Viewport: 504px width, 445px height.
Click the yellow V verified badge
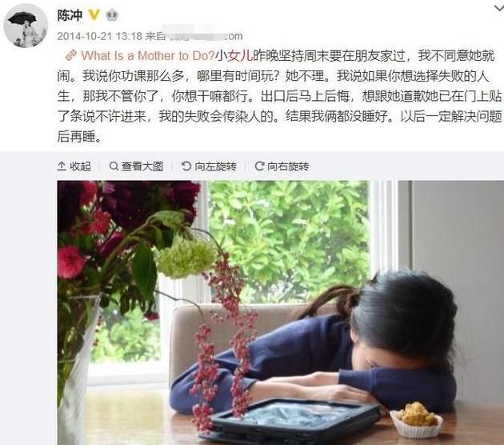94,14
